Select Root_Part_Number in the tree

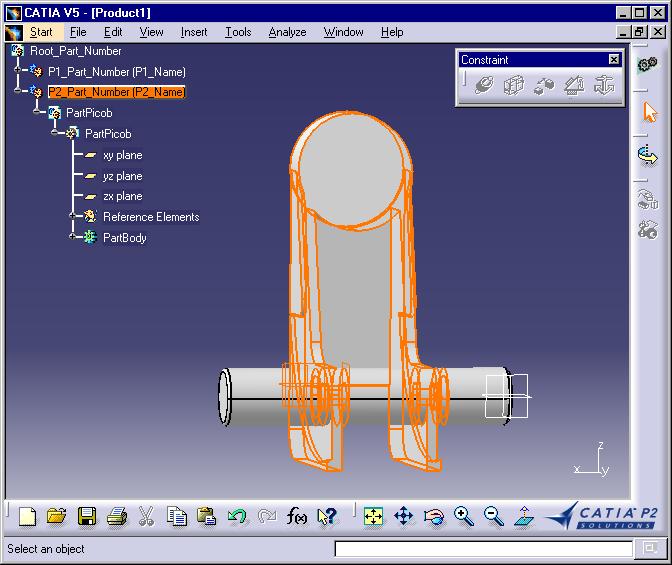tap(75, 51)
